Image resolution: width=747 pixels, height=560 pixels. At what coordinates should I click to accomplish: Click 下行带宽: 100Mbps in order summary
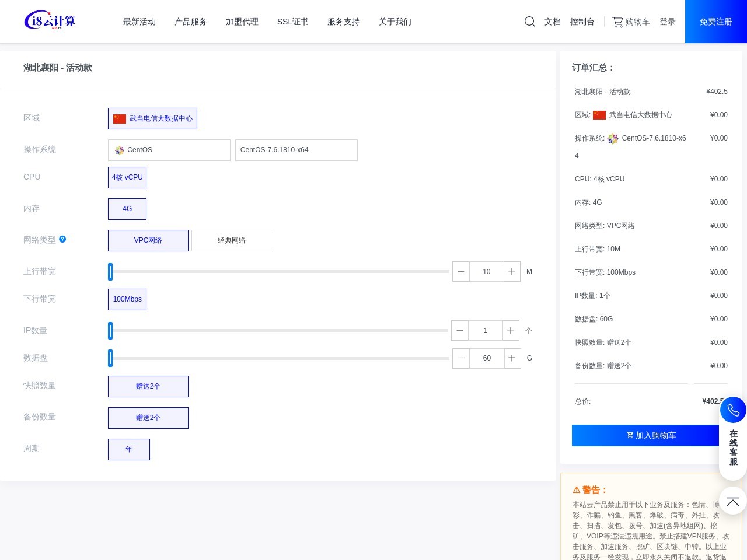click(x=605, y=272)
